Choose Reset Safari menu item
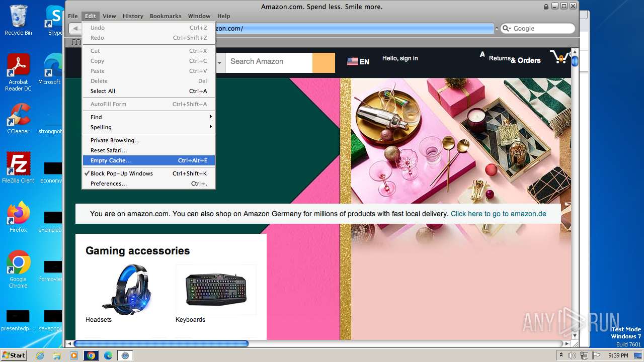Screen dimensions: 644x362 coord(149,150)
